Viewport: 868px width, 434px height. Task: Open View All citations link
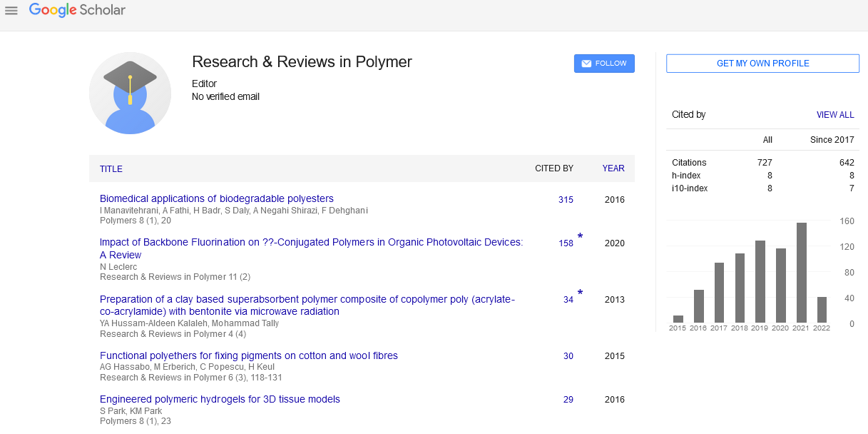(834, 115)
